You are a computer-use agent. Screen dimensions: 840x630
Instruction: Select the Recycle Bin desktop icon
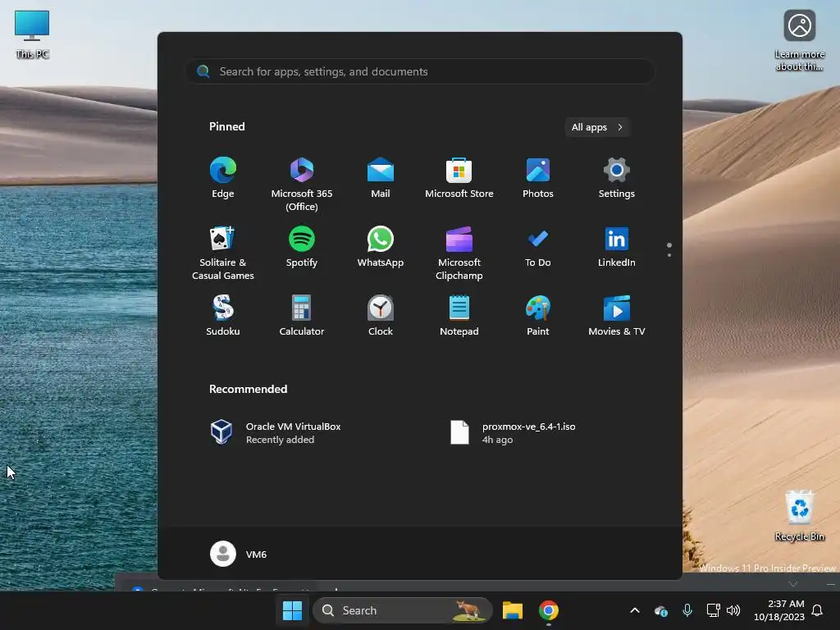click(799, 515)
